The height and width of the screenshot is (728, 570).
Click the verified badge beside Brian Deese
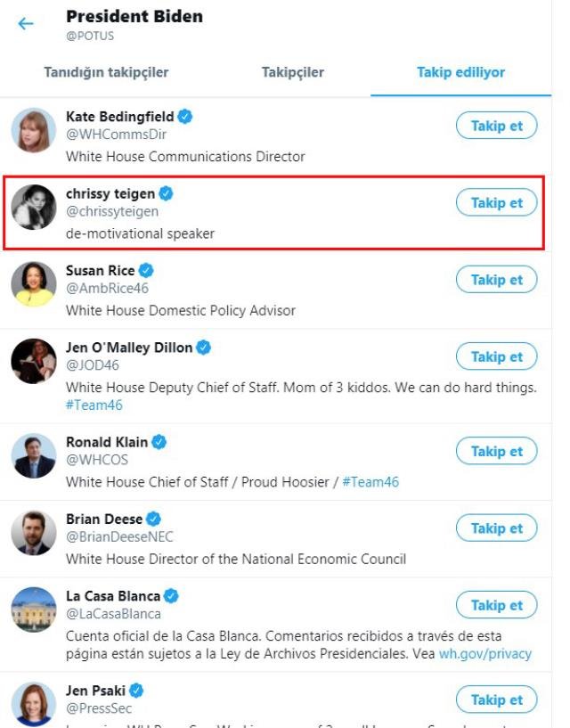pyautogui.click(x=154, y=519)
